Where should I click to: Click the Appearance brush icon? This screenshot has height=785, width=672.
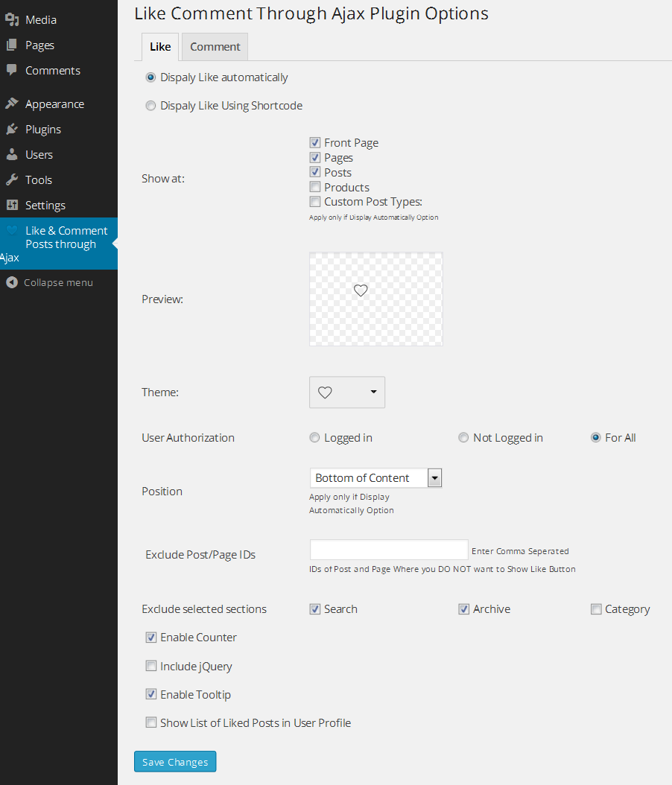coord(12,104)
